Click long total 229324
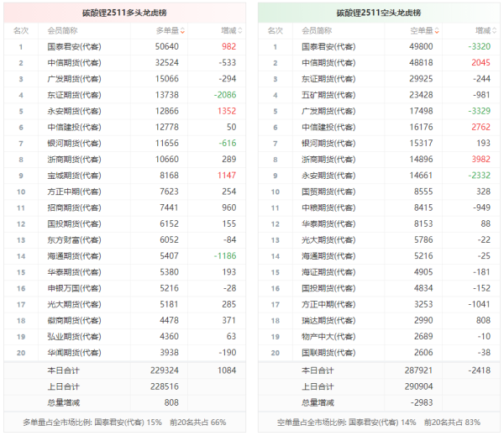Viewport: 504px width, 436px height. (165, 370)
